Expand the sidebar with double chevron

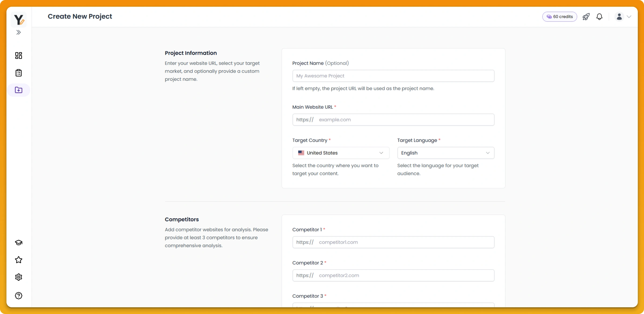19,32
